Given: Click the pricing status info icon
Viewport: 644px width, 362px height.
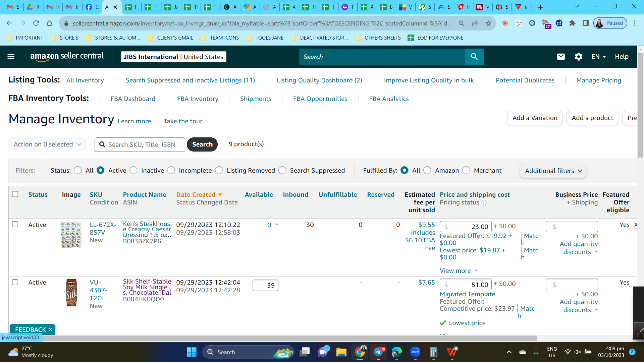Looking at the screenshot, I should 484,202.
